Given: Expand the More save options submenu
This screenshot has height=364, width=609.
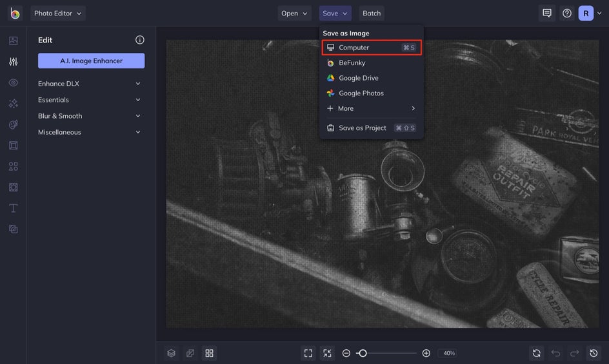Looking at the screenshot, I should point(372,108).
